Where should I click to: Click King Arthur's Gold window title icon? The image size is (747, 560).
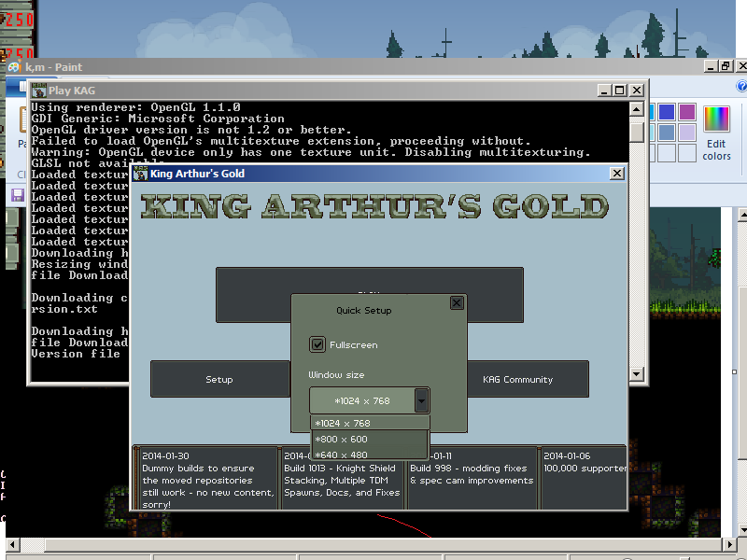click(140, 174)
